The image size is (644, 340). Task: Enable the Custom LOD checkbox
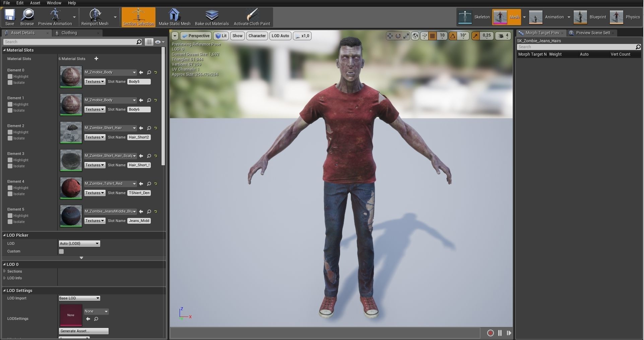[61, 251]
